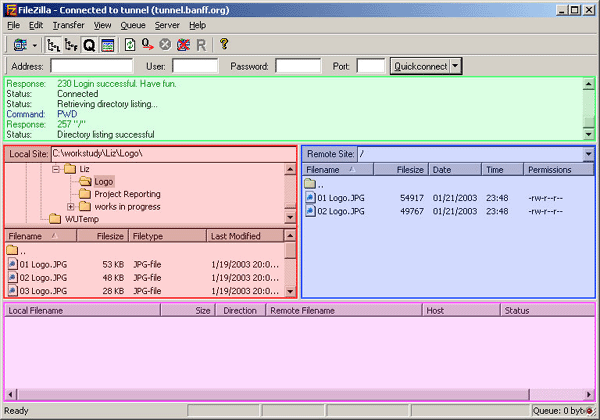Select remote parent directory folder icon
The width and height of the screenshot is (600, 420).
pos(310,184)
